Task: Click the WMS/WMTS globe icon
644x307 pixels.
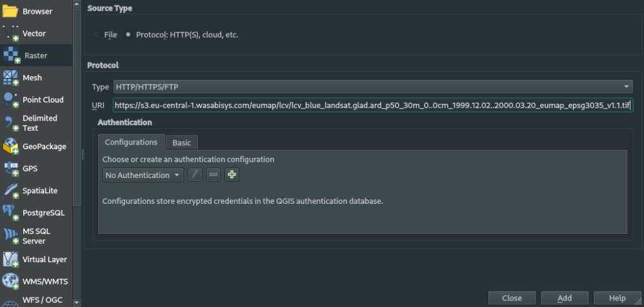Action: tap(10, 281)
